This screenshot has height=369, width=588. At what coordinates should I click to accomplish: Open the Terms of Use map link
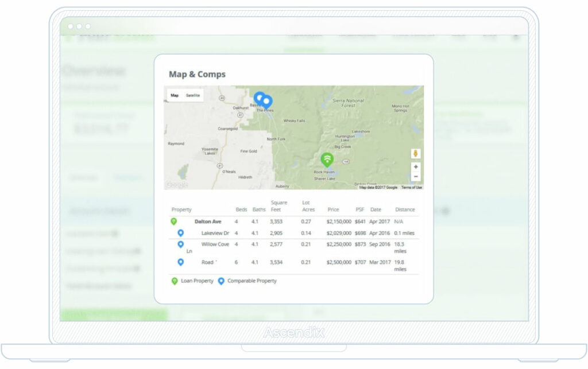tap(411, 187)
